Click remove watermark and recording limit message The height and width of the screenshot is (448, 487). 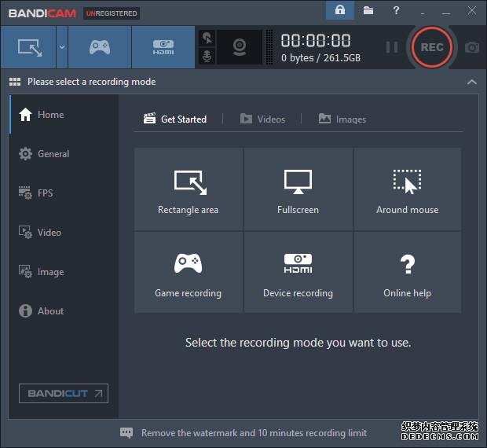[x=254, y=433]
